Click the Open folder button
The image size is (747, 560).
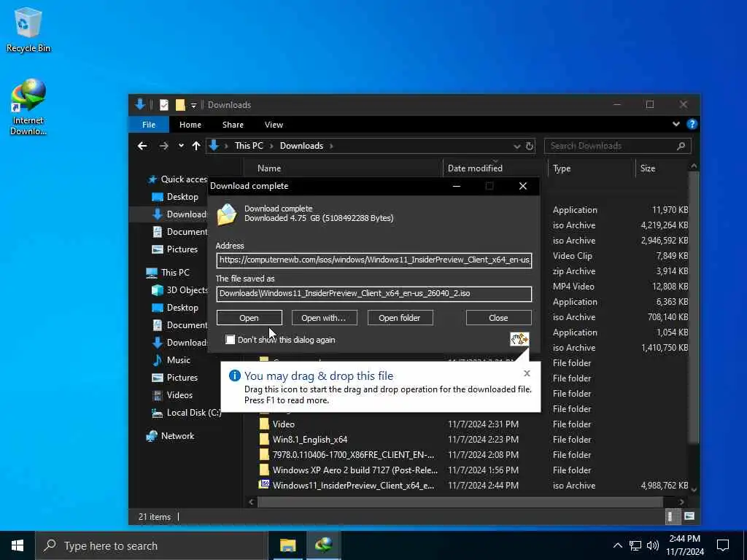(x=400, y=318)
